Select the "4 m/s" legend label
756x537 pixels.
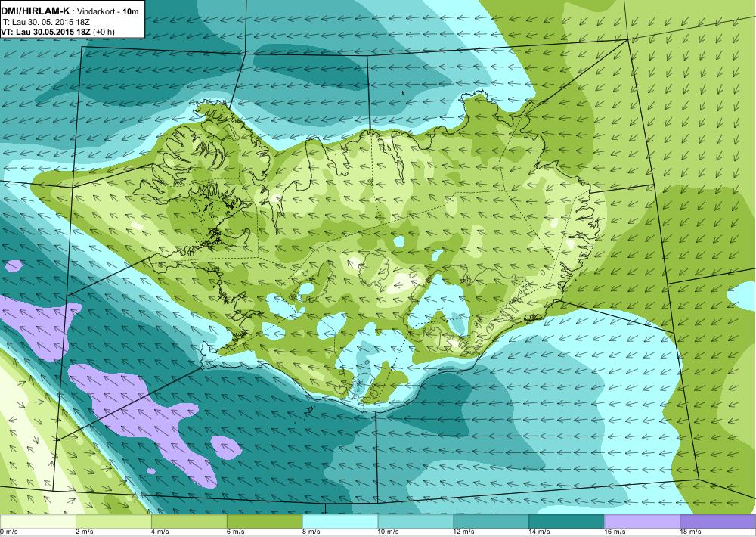pyautogui.click(x=160, y=532)
